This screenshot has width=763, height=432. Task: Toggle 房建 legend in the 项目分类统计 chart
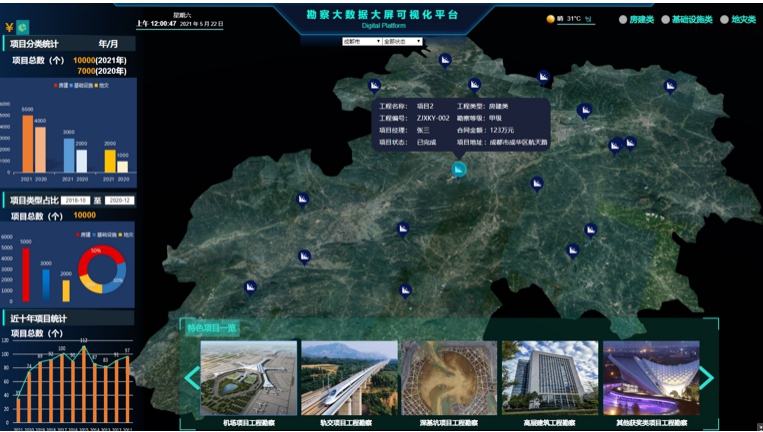[61, 86]
